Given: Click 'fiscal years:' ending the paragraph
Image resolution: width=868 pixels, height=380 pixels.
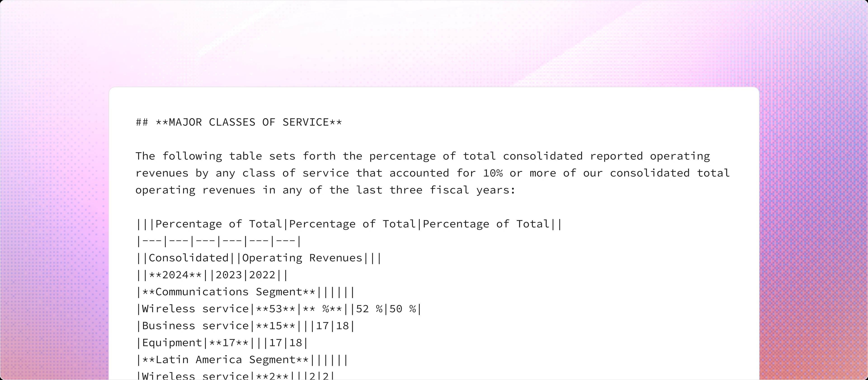Looking at the screenshot, I should pos(472,190).
